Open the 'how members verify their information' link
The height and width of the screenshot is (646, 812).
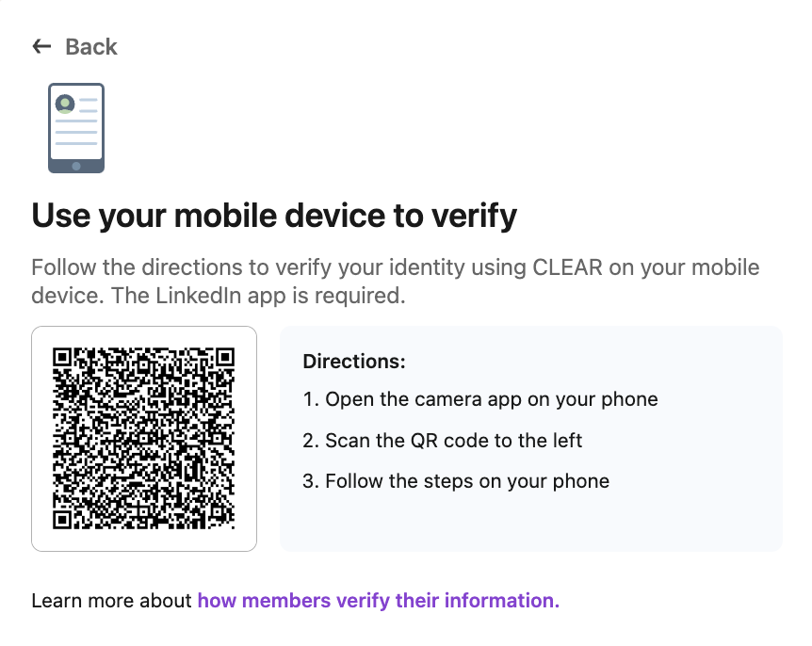tap(378, 601)
